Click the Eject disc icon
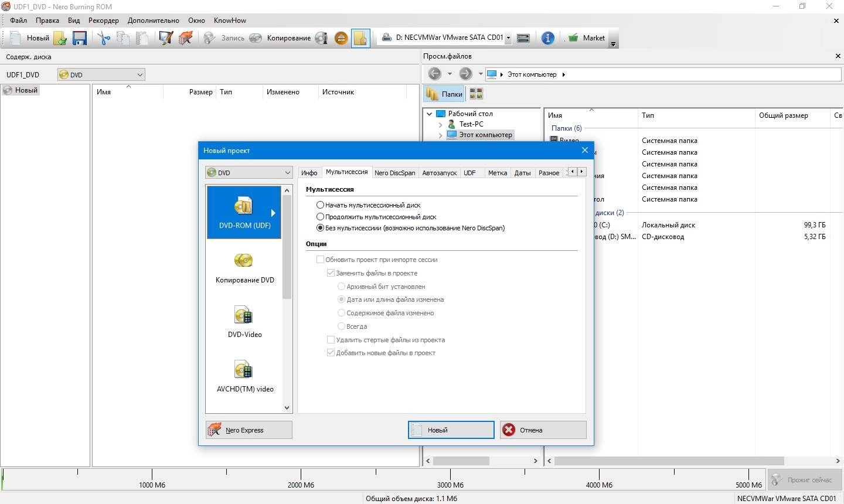Viewport: 844px width, 504px height. (x=341, y=38)
